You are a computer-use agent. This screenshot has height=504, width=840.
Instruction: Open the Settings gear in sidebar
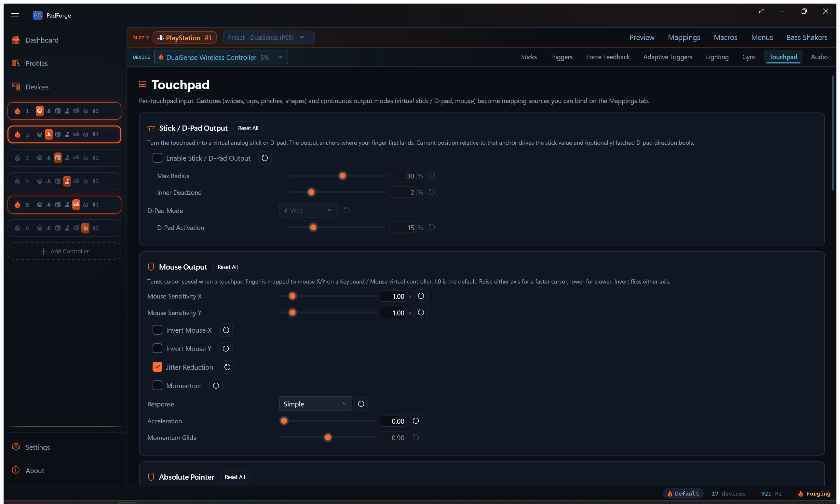point(16,447)
